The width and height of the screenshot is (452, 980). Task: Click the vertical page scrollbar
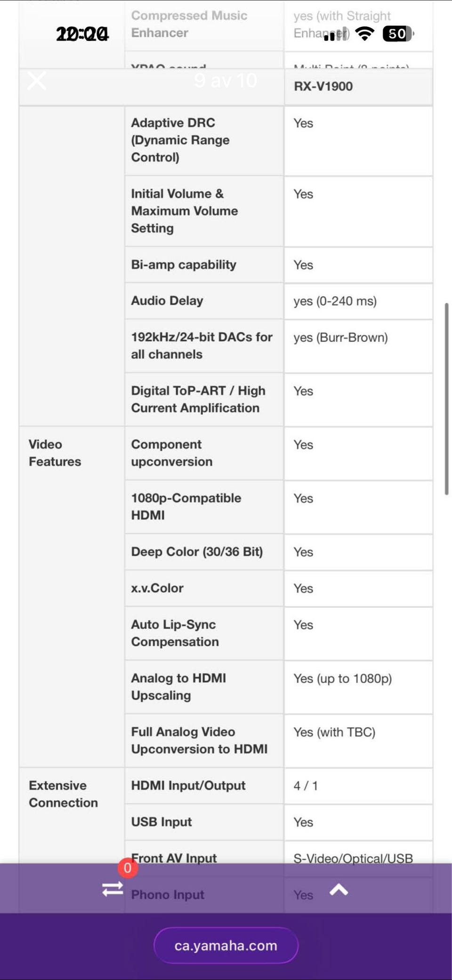click(446, 398)
